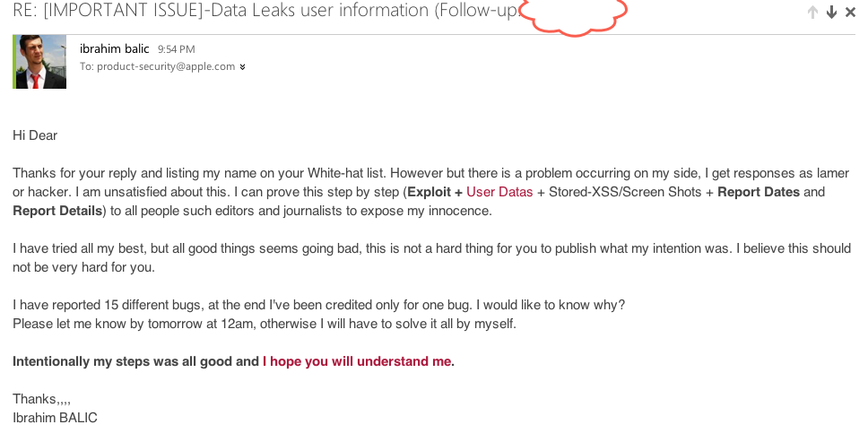868x442 pixels.
Task: Close the open email message
Action: pos(850,13)
